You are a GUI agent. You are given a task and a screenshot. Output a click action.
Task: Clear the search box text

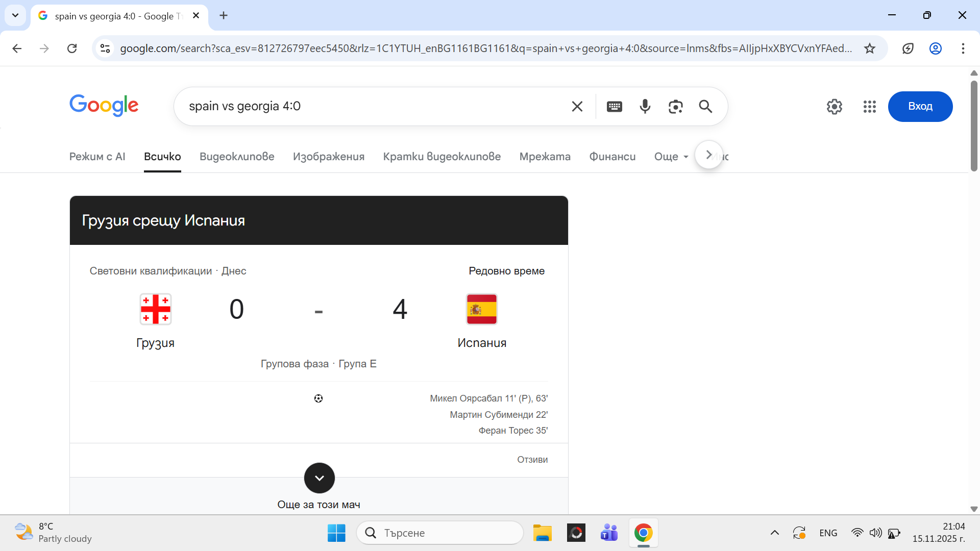577,106
